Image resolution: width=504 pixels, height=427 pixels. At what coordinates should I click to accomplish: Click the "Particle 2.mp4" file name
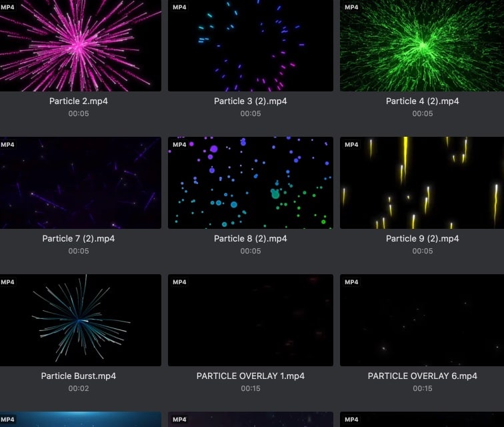(x=79, y=101)
